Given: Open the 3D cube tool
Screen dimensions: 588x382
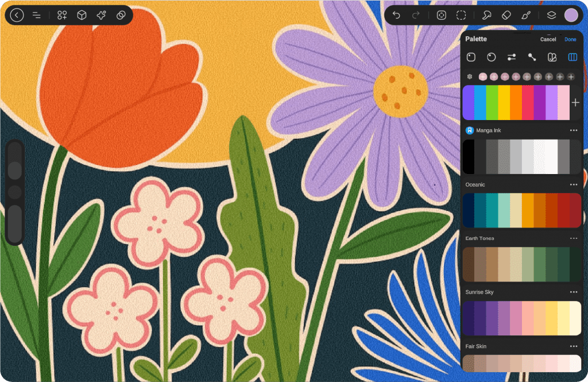Looking at the screenshot, I should 82,16.
